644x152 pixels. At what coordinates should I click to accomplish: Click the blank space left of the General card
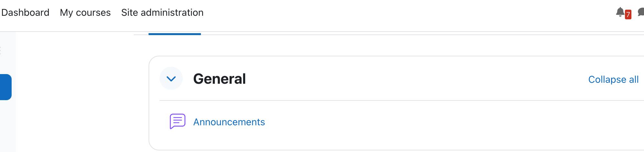[x=81, y=97]
